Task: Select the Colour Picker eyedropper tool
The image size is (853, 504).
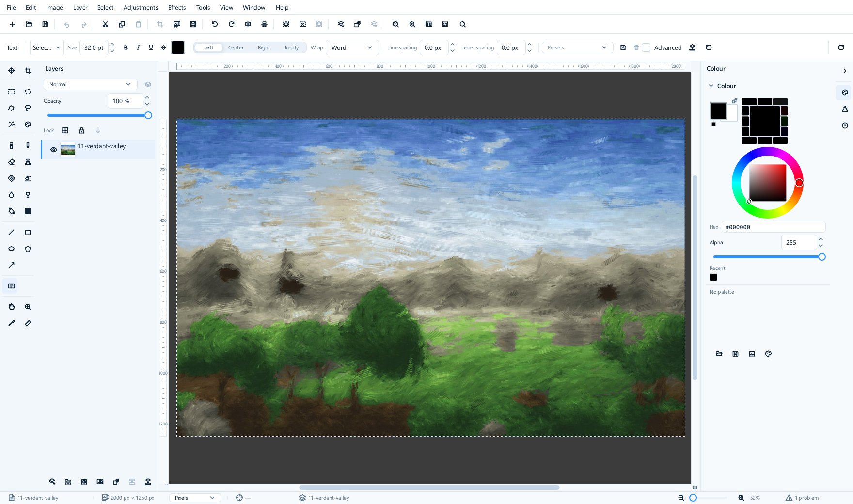Action: [11, 323]
